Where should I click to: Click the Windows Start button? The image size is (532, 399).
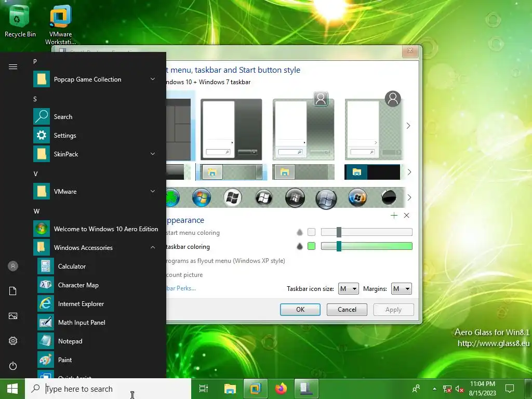point(12,389)
